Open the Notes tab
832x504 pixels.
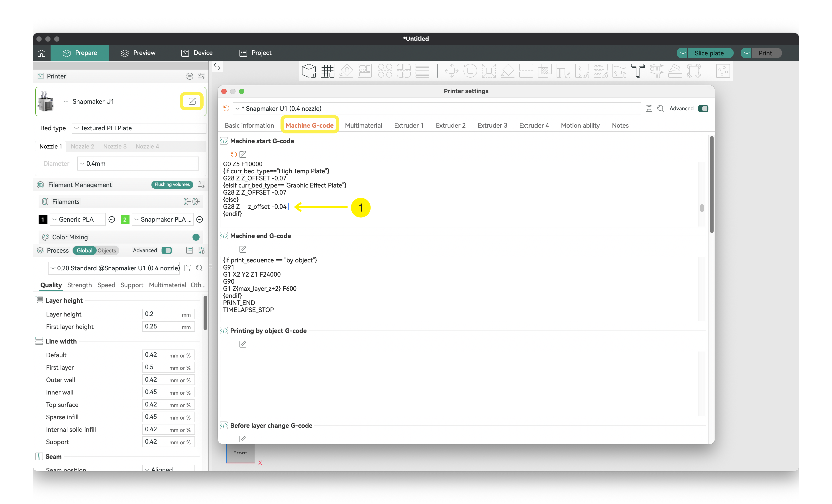coord(620,126)
